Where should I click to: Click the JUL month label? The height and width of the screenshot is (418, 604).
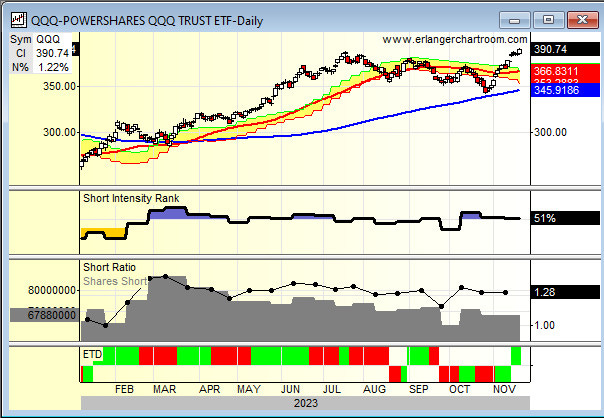pyautogui.click(x=331, y=389)
